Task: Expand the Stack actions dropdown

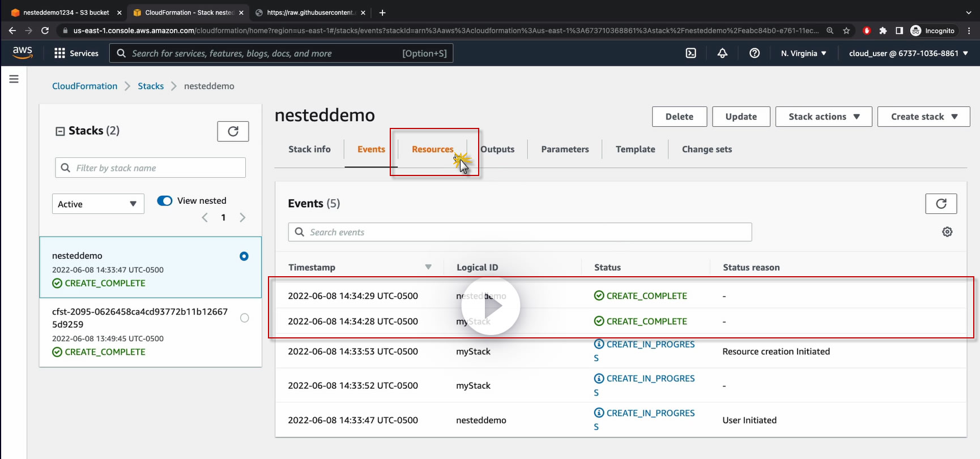Action: [x=823, y=117]
